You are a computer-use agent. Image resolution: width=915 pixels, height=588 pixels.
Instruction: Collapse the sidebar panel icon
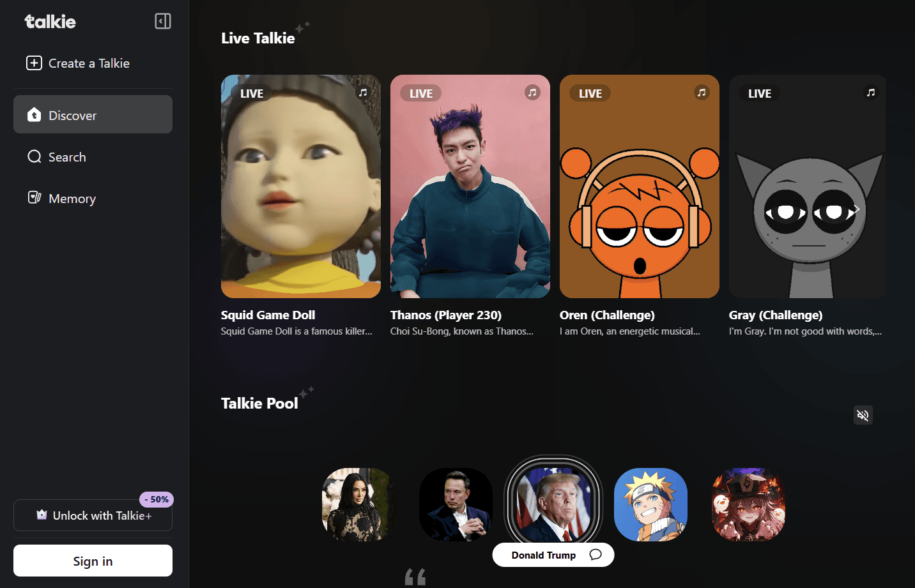163,21
